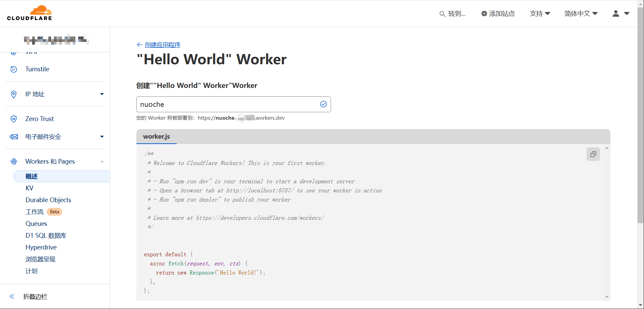Image resolution: width=644 pixels, height=309 pixels.
Task: Go back via 创建应用程序 link
Action: tap(162, 45)
